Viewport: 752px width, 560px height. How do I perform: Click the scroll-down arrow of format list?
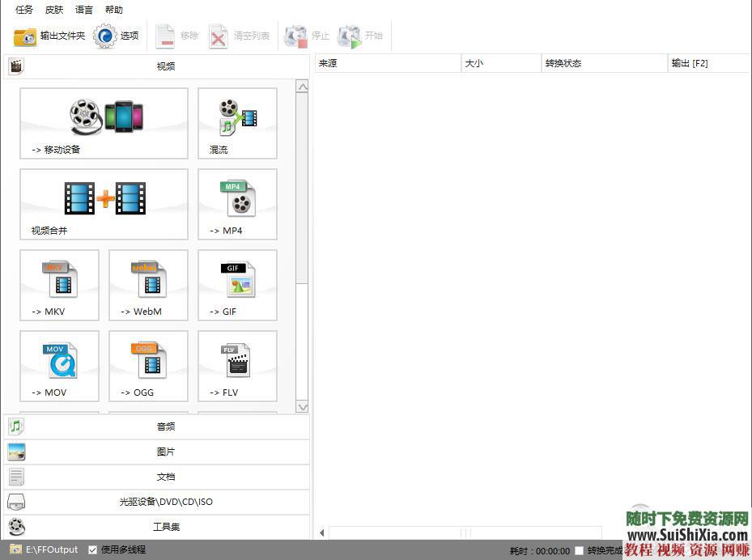click(302, 406)
